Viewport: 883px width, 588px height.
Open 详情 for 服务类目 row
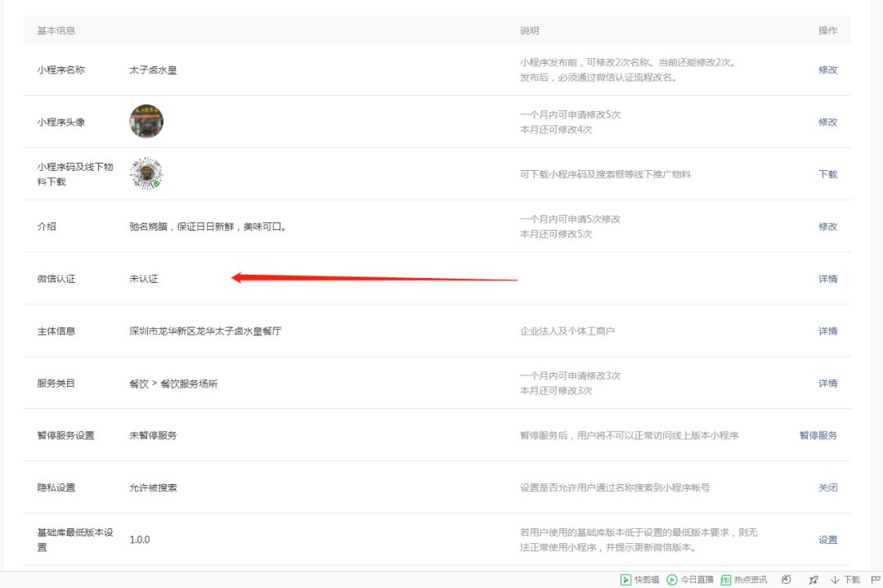(x=827, y=383)
